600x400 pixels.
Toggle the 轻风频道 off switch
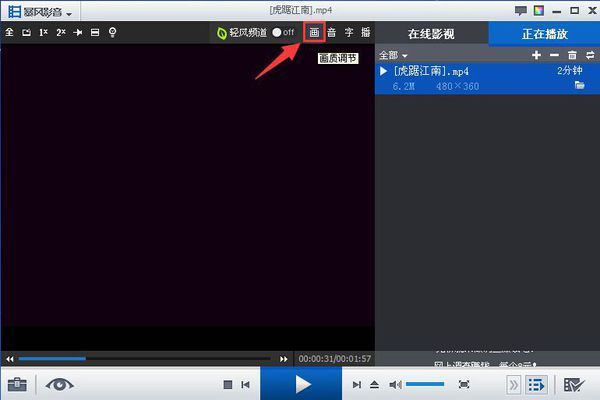(x=283, y=33)
